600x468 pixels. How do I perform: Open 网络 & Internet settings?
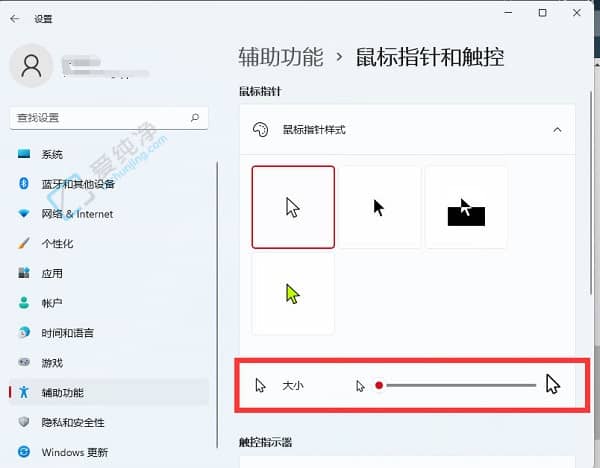pos(109,214)
